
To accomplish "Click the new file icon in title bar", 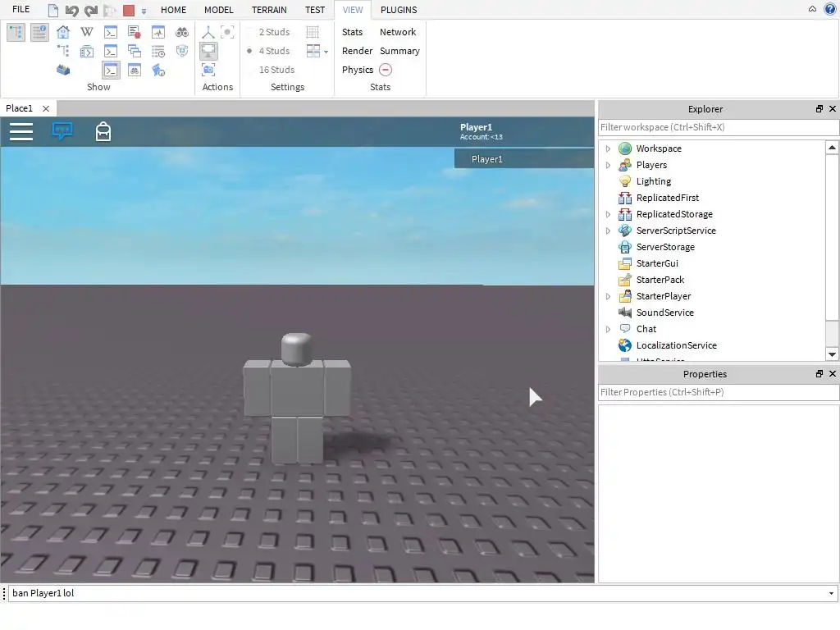I will point(53,10).
